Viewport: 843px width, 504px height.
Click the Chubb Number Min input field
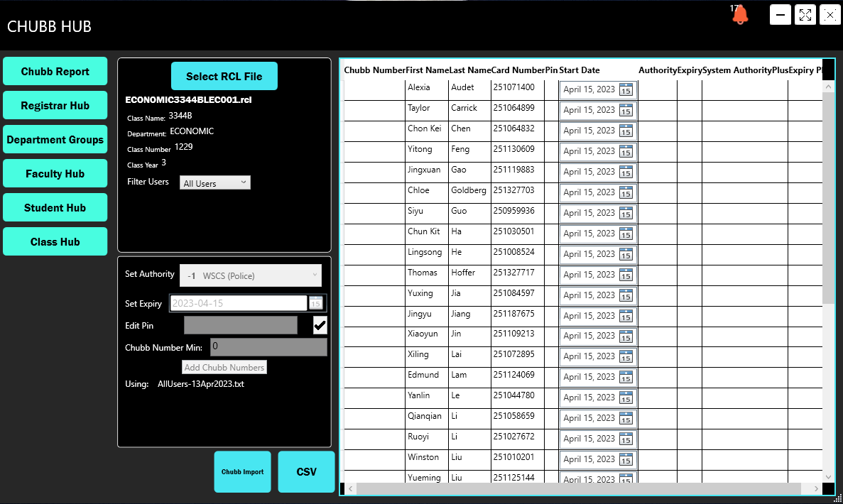click(x=268, y=347)
